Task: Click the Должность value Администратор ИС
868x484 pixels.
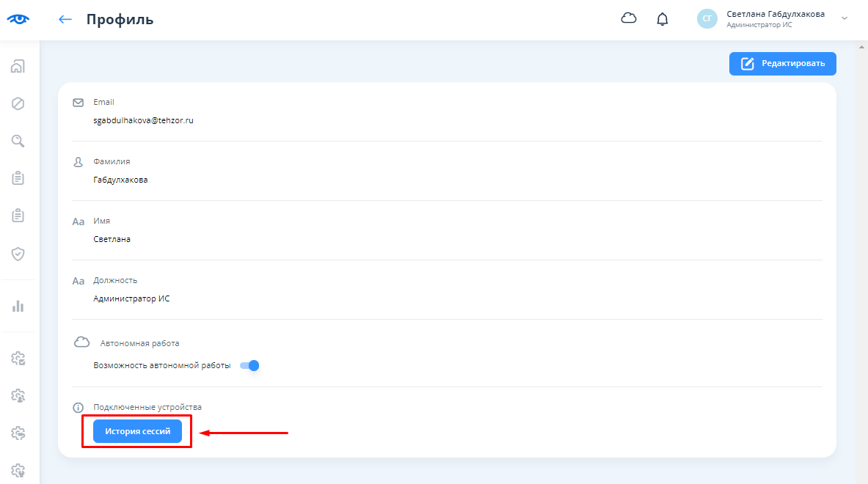Action: point(131,298)
